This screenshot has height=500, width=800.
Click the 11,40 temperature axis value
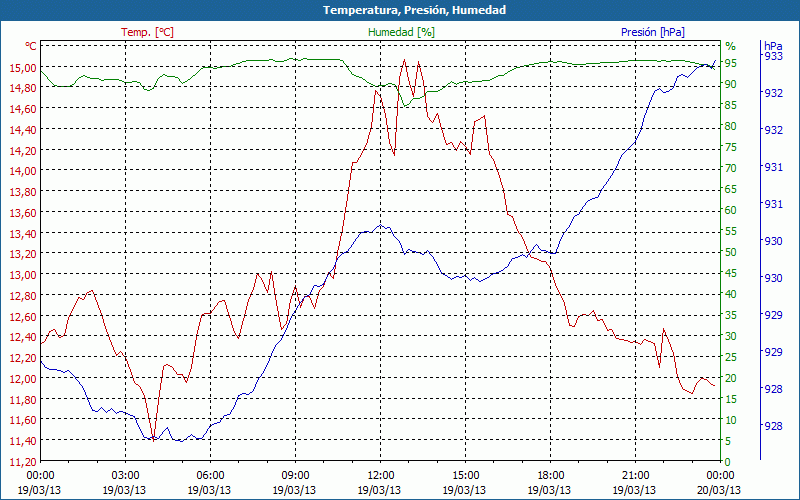pyautogui.click(x=23, y=441)
